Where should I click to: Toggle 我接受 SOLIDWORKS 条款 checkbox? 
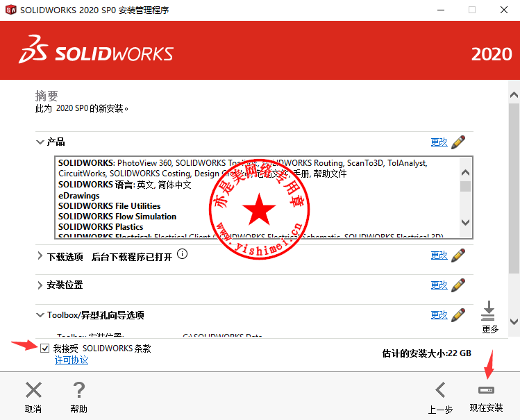click(44, 348)
